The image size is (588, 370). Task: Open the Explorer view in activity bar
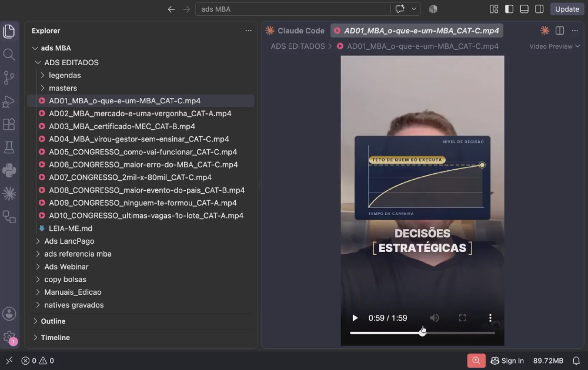coord(9,31)
